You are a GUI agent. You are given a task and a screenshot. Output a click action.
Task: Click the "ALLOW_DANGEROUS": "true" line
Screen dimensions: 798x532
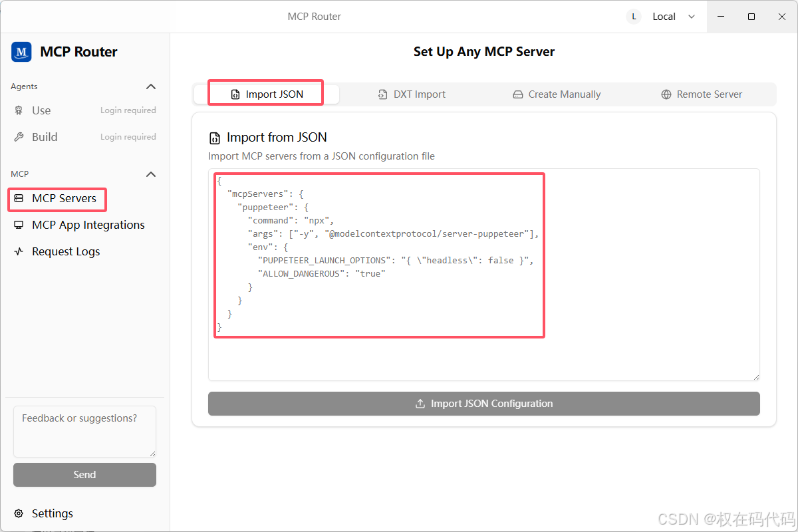tap(322, 274)
